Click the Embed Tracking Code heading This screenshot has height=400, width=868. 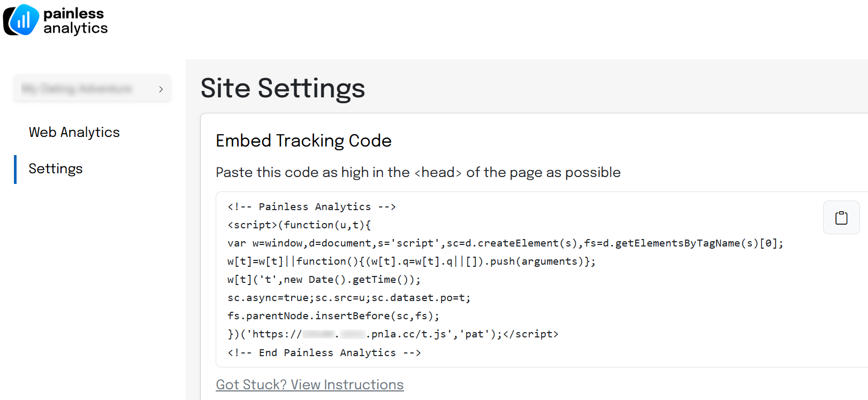click(303, 141)
